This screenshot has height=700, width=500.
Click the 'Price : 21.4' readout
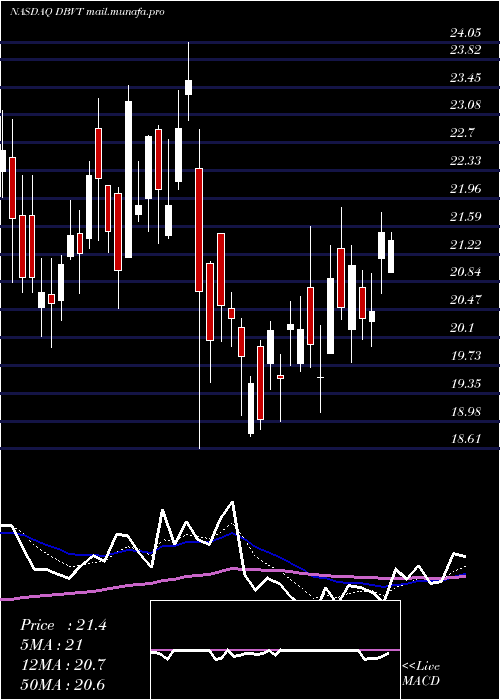(63, 625)
